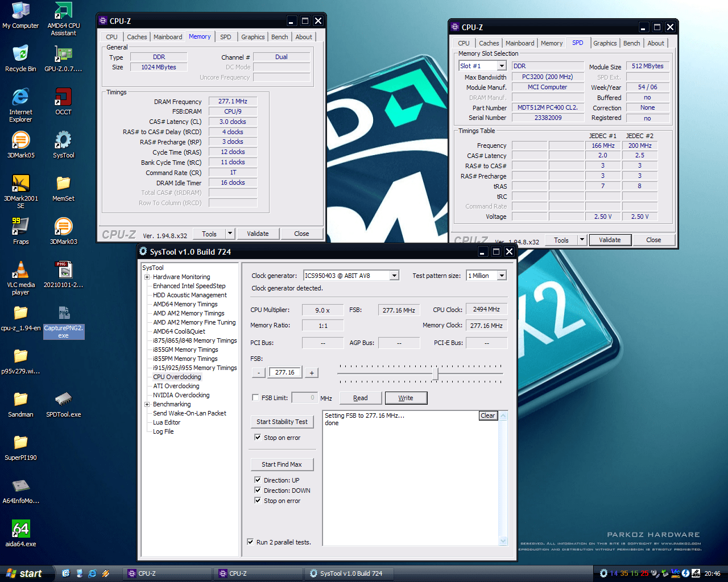This screenshot has height=582, width=728.
Task: Toggle Run 2 parallel tests checkbox
Action: (250, 542)
